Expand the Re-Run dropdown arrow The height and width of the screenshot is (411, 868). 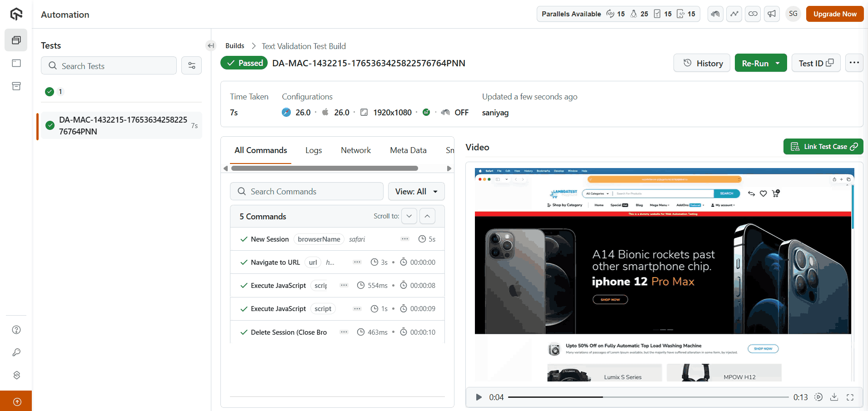click(x=778, y=63)
